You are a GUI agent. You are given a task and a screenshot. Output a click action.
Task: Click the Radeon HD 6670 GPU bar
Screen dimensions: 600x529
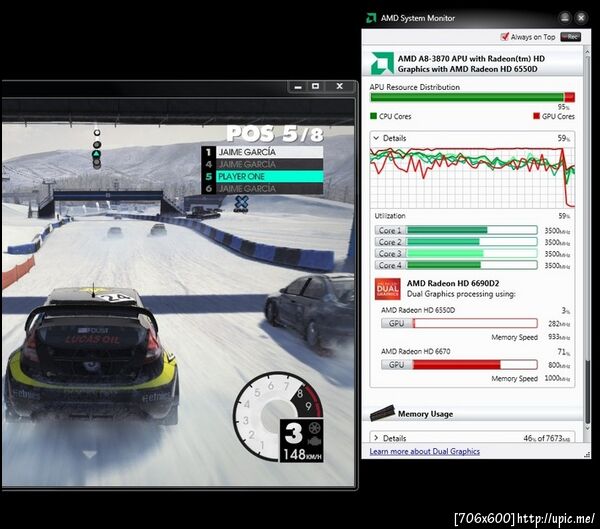[475, 365]
